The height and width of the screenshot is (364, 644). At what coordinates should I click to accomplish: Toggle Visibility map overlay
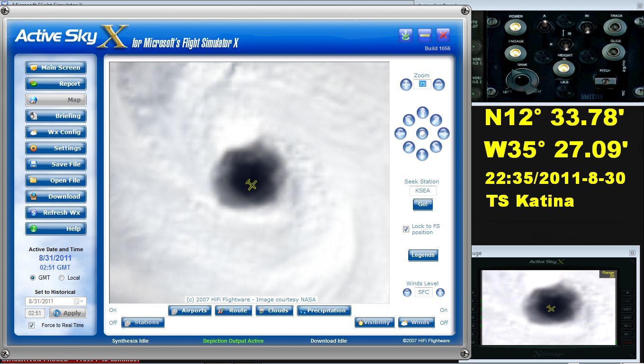coord(375,323)
